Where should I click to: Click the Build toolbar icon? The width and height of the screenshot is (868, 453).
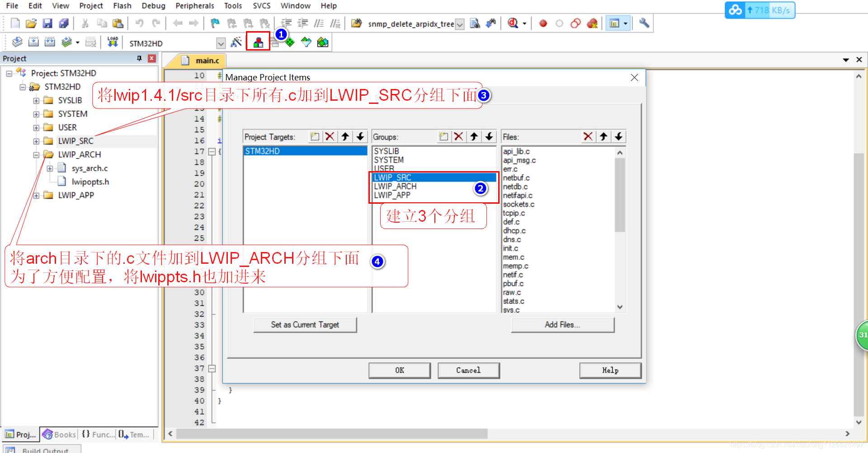click(33, 42)
